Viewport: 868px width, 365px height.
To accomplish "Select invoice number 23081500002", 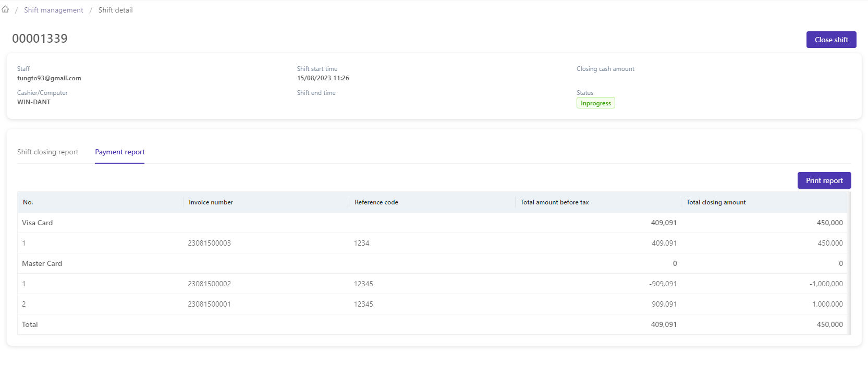I will [x=209, y=284].
